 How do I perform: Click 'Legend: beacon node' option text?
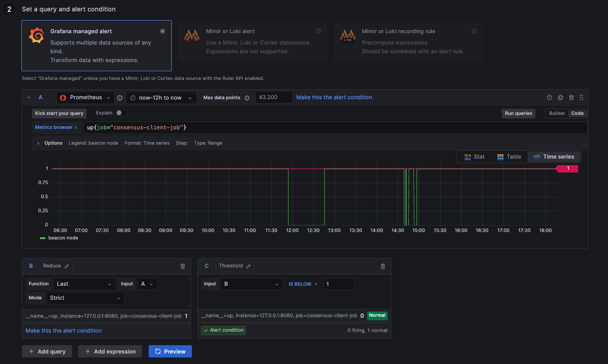tap(94, 143)
